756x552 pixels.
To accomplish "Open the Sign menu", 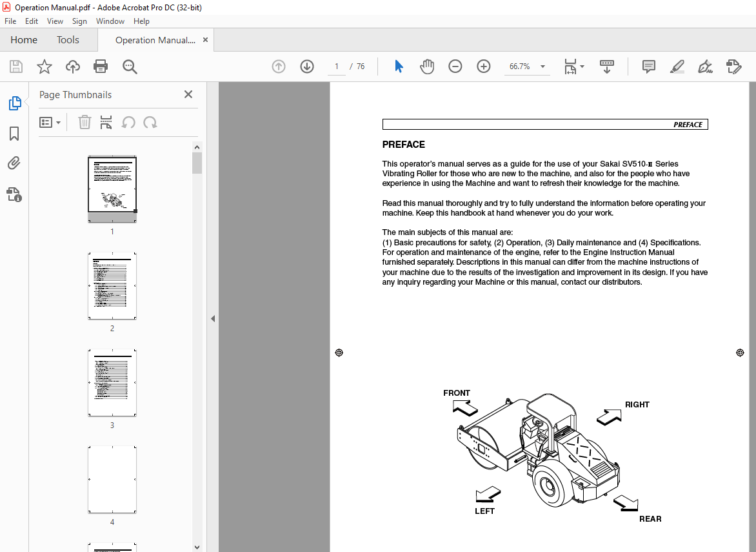I will [x=79, y=21].
